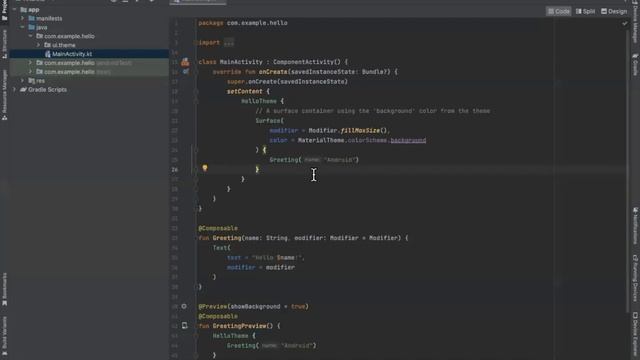Fold the setContent block in the gutter

[x=196, y=91]
